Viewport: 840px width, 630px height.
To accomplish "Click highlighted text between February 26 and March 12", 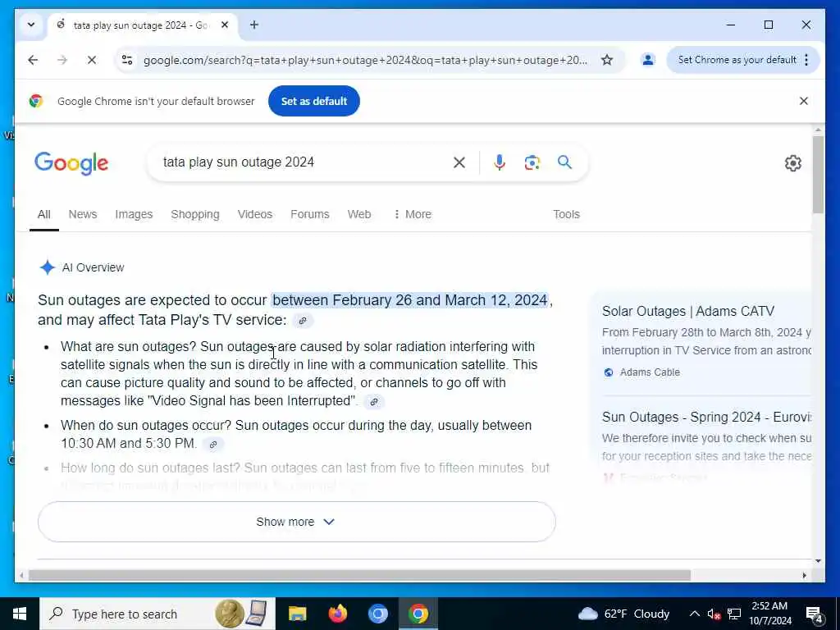I will click(x=410, y=300).
